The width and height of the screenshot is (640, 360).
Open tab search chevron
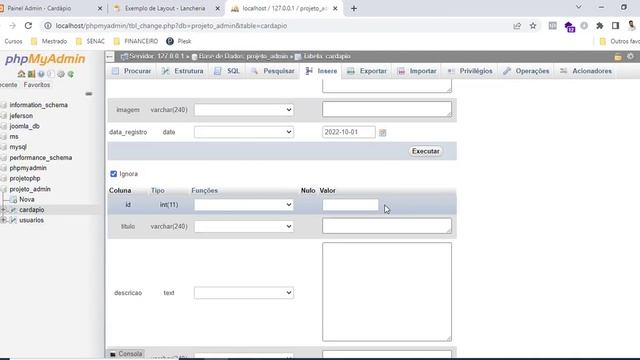(578, 7)
